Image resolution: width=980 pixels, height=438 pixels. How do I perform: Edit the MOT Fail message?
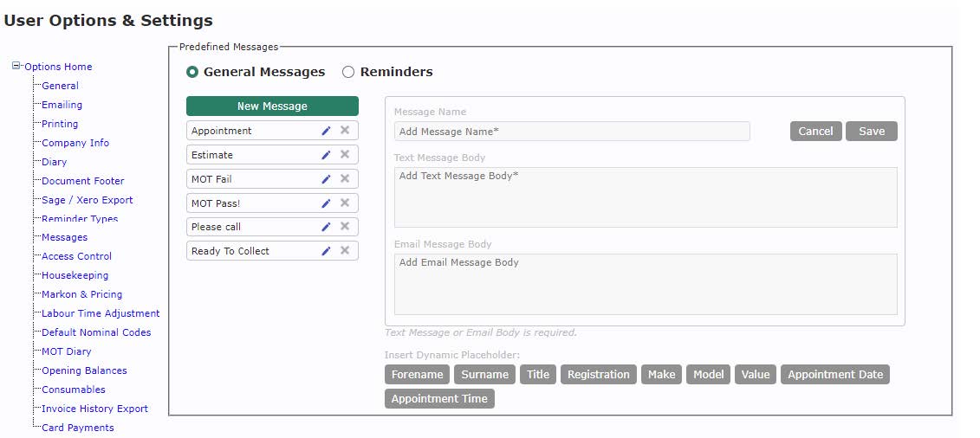coord(326,178)
